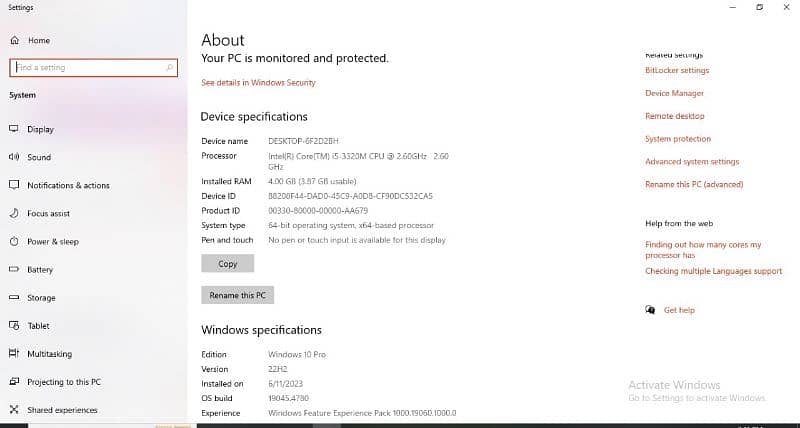Open the Multitasking icon
Screen dimensions: 800x428
click(x=14, y=354)
